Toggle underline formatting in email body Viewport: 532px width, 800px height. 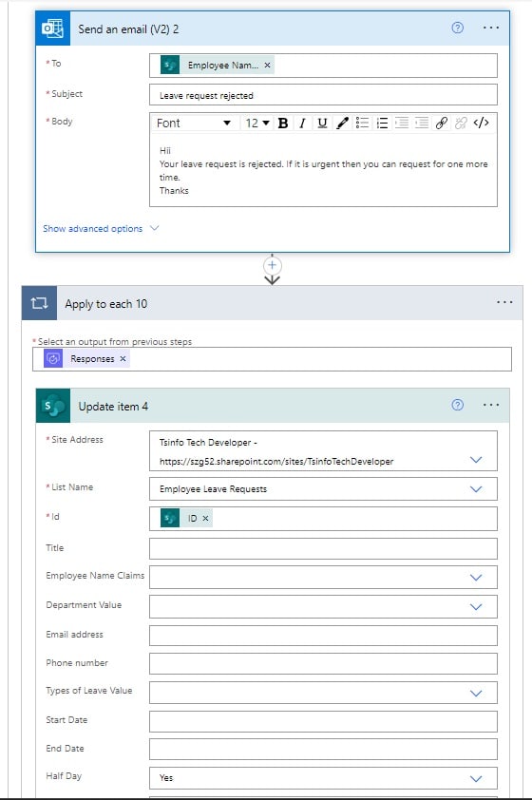coord(322,123)
